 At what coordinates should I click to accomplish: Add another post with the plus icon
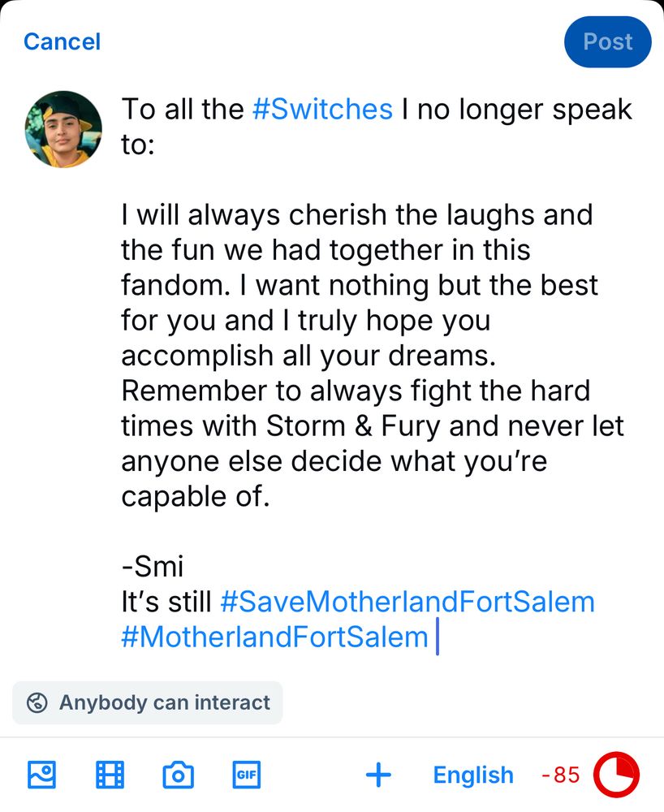click(378, 775)
